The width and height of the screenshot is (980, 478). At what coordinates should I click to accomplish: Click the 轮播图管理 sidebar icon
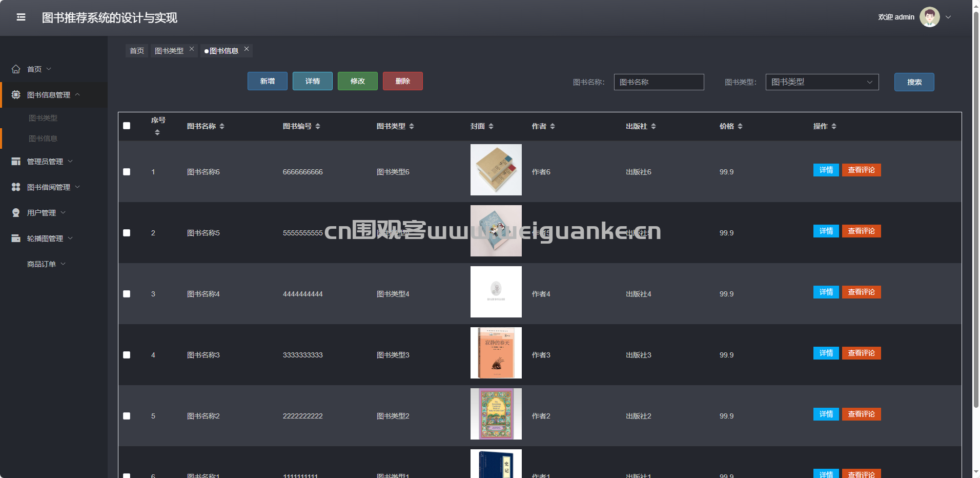(x=16, y=238)
